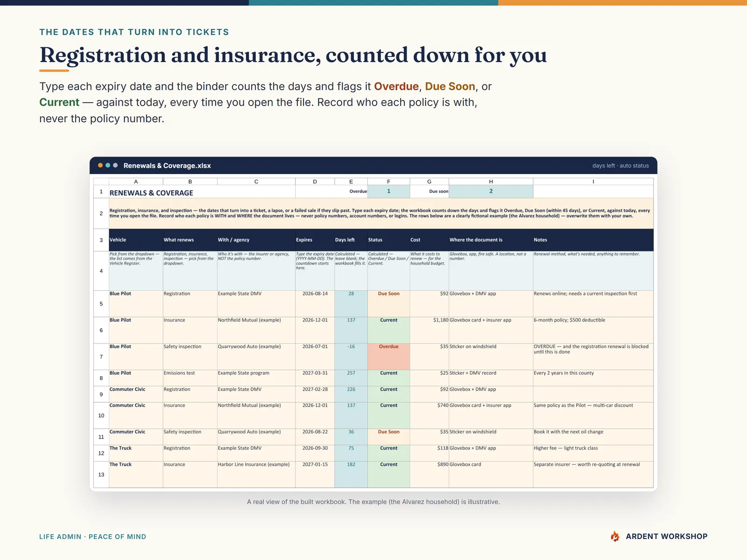Click the teal window dot in title bar
This screenshot has width=747, height=560.
tap(108, 165)
